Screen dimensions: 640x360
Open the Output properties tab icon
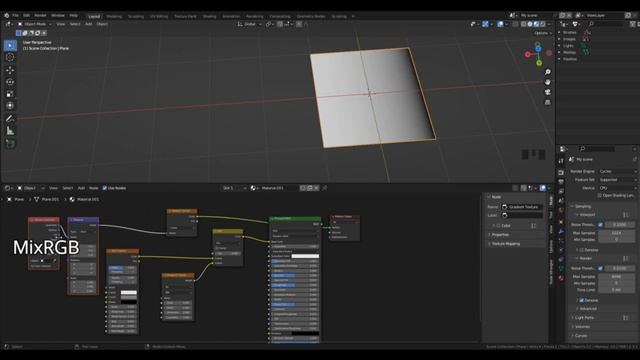pyautogui.click(x=561, y=182)
